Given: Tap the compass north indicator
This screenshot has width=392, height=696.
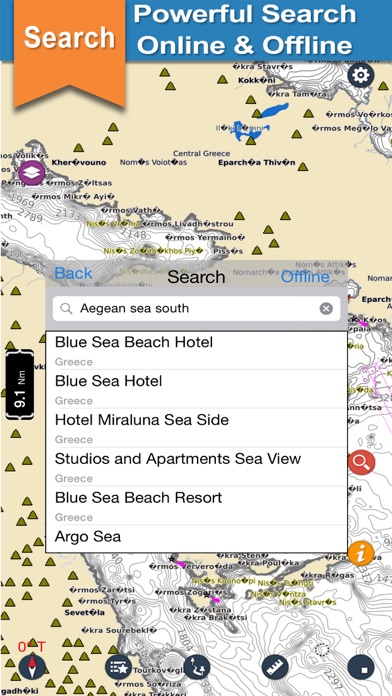Looking at the screenshot, I should [32, 667].
